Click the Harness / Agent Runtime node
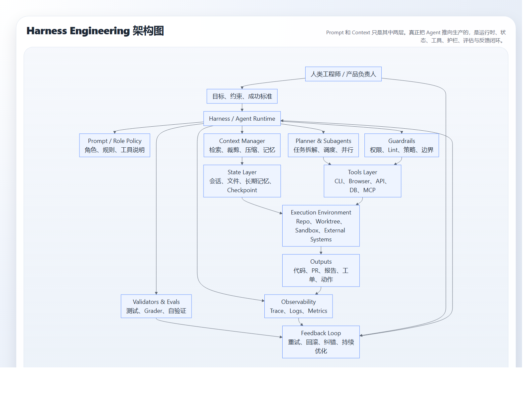This screenshot has width=532, height=399. [242, 119]
